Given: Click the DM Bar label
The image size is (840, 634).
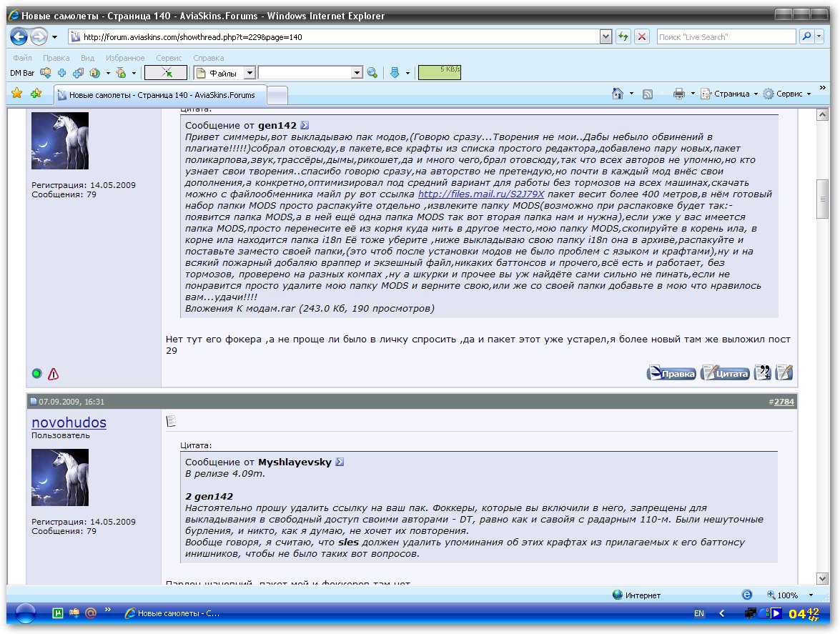Looking at the screenshot, I should (x=22, y=73).
